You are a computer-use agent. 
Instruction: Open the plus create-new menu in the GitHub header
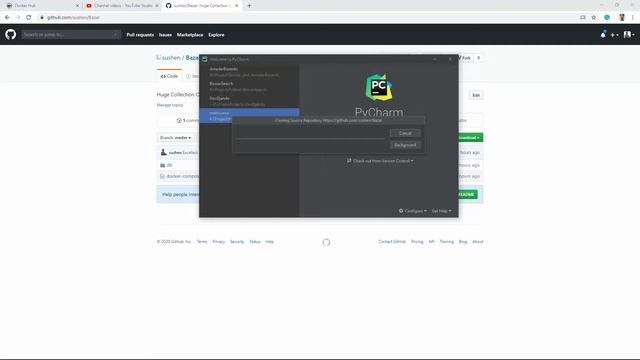[x=614, y=35]
